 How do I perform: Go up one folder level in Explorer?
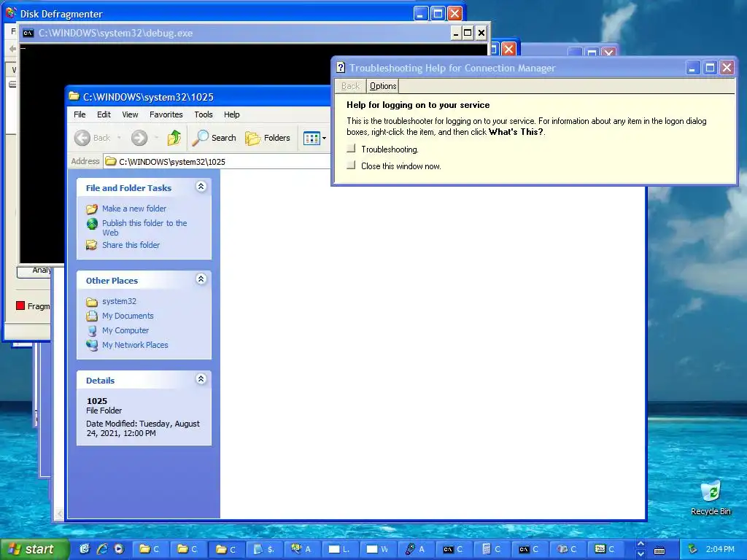coord(174,138)
